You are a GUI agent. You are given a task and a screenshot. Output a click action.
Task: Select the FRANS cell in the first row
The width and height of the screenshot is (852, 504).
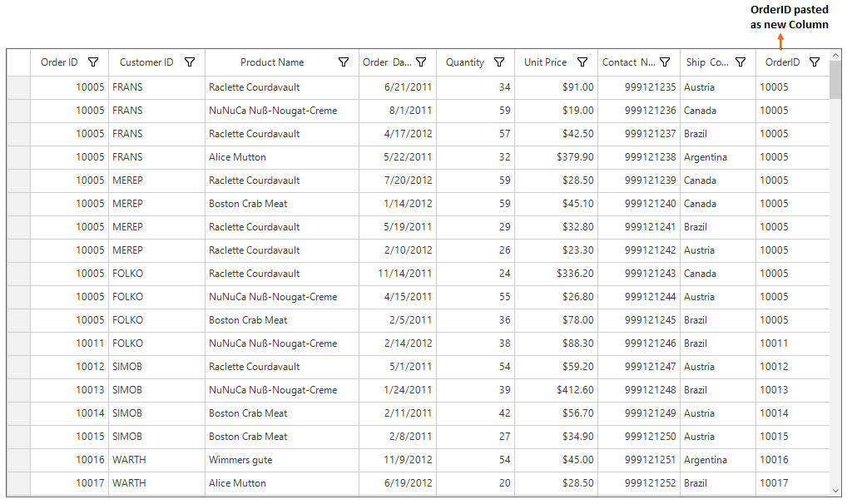[156, 86]
